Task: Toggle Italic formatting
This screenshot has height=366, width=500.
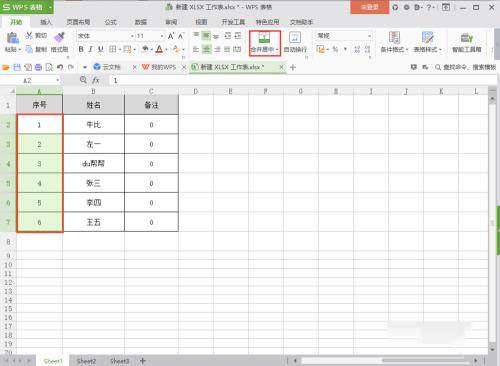Action: click(90, 49)
